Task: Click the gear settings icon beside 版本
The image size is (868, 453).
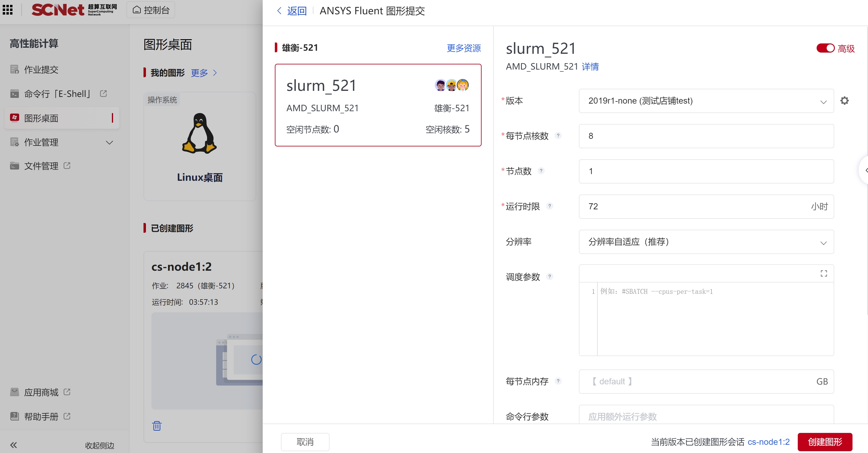Action: click(x=844, y=101)
